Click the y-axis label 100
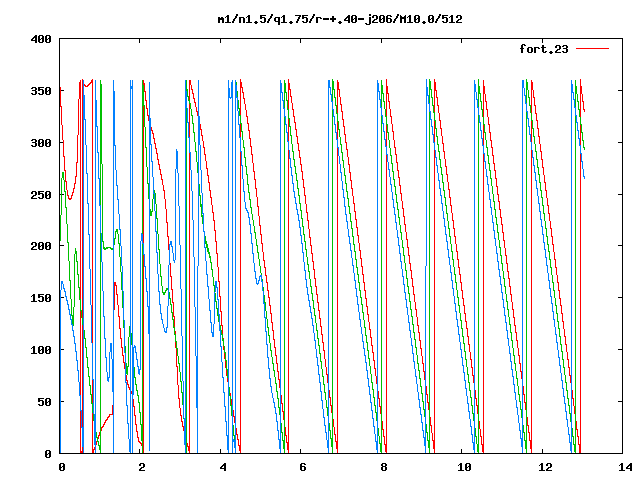 coord(41,350)
